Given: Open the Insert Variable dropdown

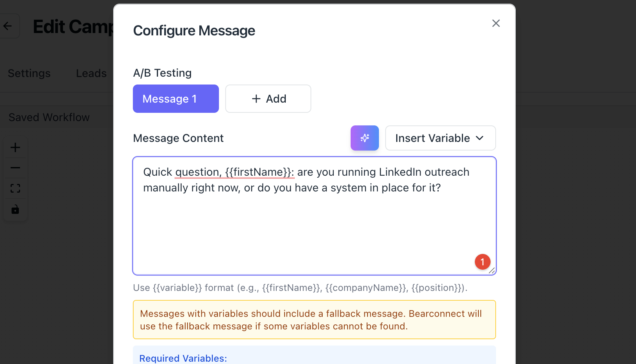Looking at the screenshot, I should (440, 138).
